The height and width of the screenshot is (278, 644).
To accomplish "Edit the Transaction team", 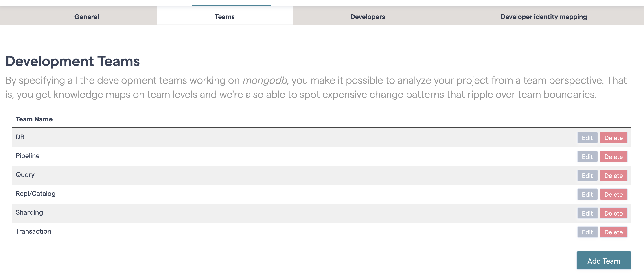I will 587,232.
